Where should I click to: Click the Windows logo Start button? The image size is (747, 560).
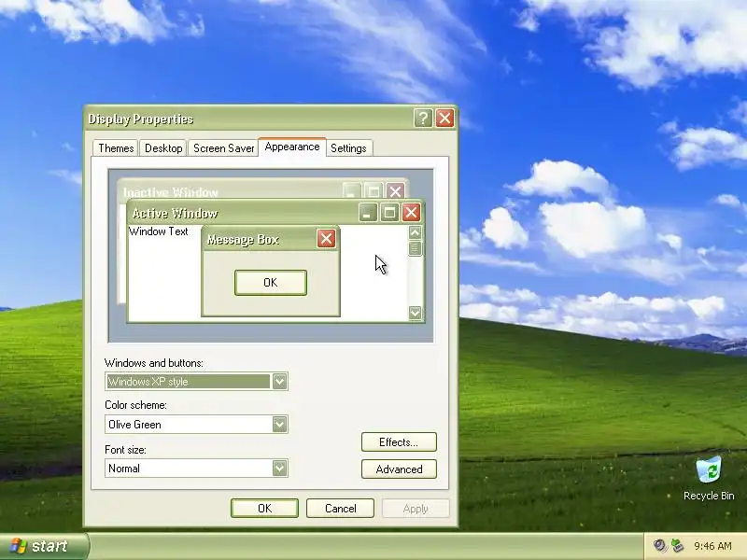click(x=43, y=546)
